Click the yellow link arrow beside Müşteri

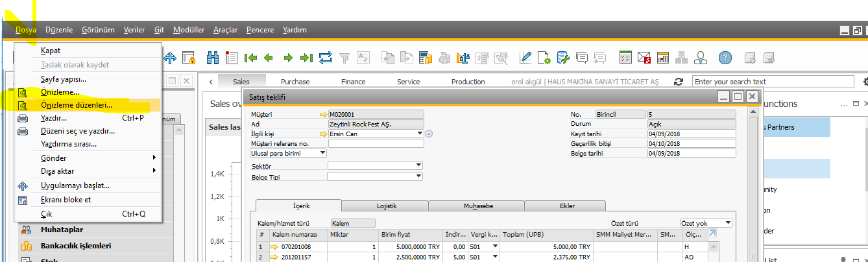click(323, 114)
